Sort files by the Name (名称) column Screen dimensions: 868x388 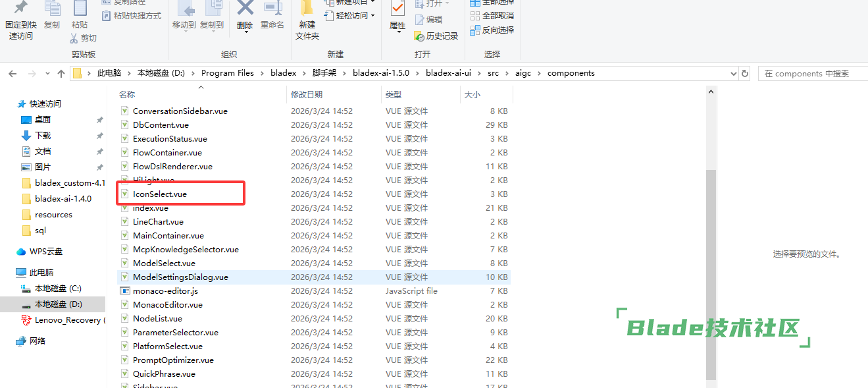pyautogui.click(x=127, y=95)
